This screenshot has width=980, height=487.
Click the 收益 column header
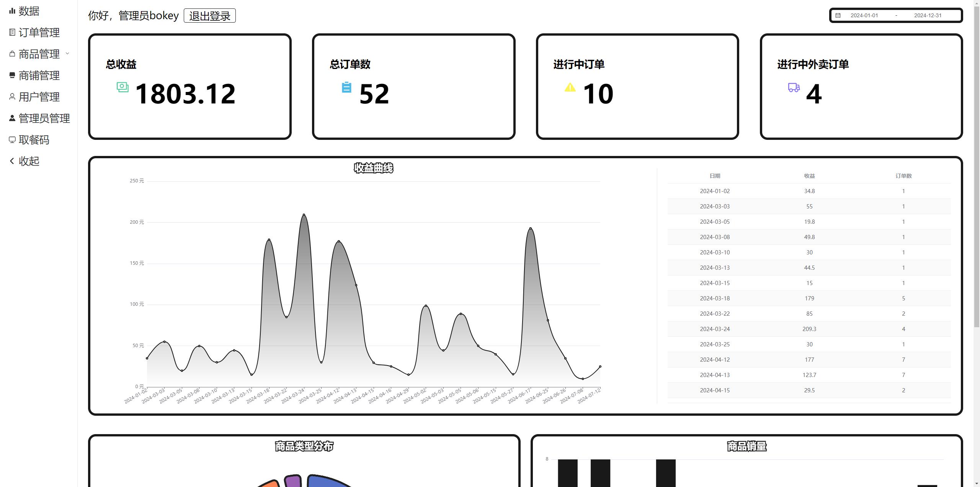809,176
